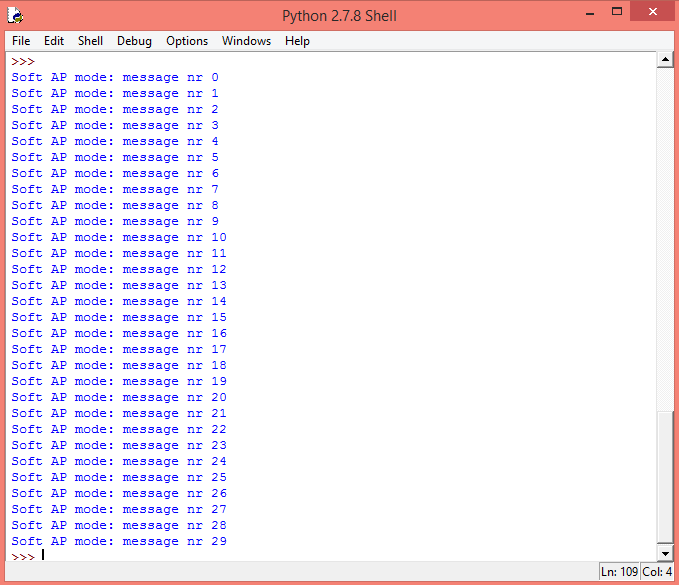Click the line 'message nr 18'

point(119,366)
